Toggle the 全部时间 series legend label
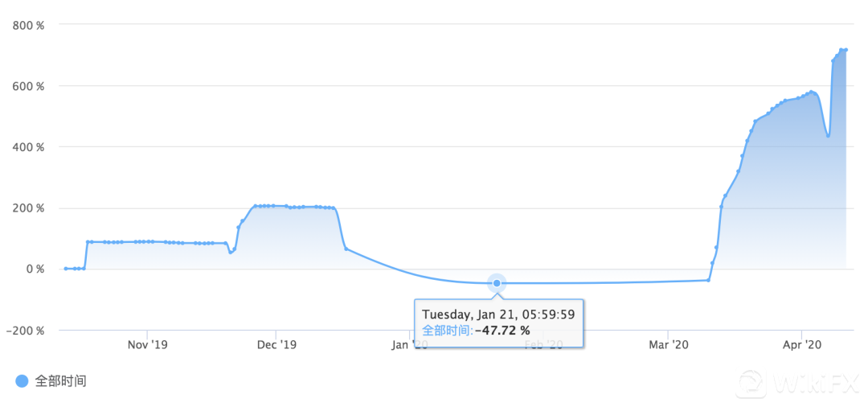 [60, 381]
